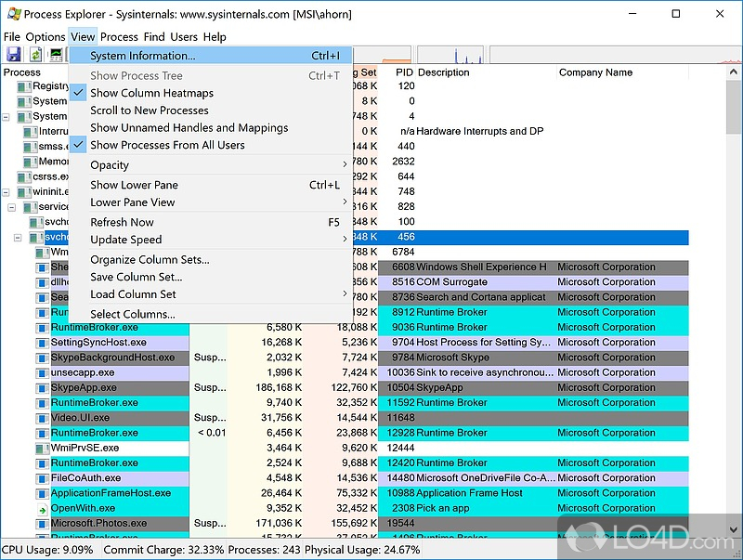Image resolution: width=743 pixels, height=560 pixels.
Task: Open the Users menu
Action: (184, 37)
